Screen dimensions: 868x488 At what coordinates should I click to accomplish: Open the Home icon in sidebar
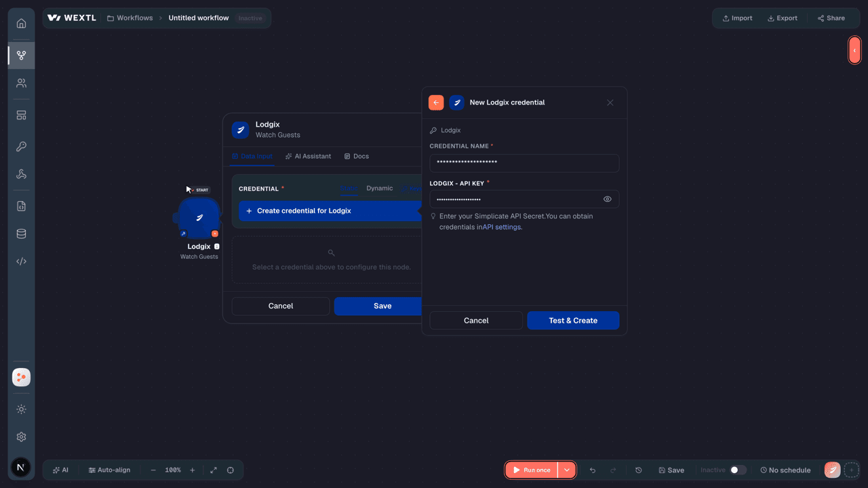[x=21, y=23]
